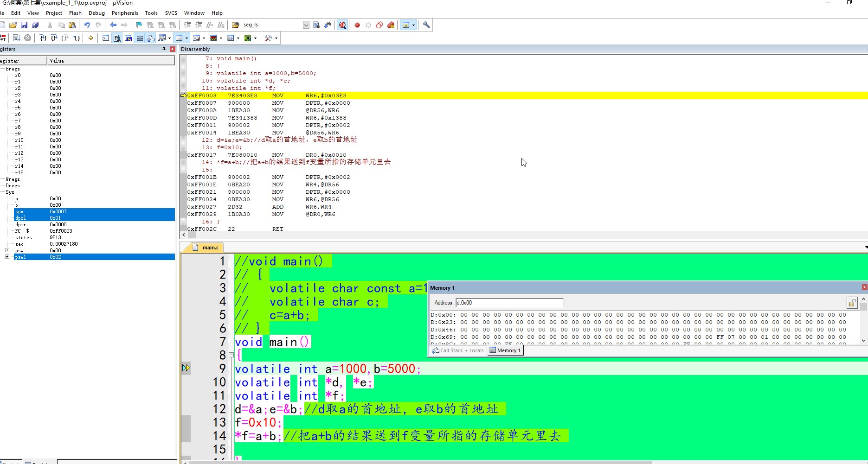The height and width of the screenshot is (464, 868).
Task: Collapse code block at line 8 brace
Action: (x=231, y=355)
